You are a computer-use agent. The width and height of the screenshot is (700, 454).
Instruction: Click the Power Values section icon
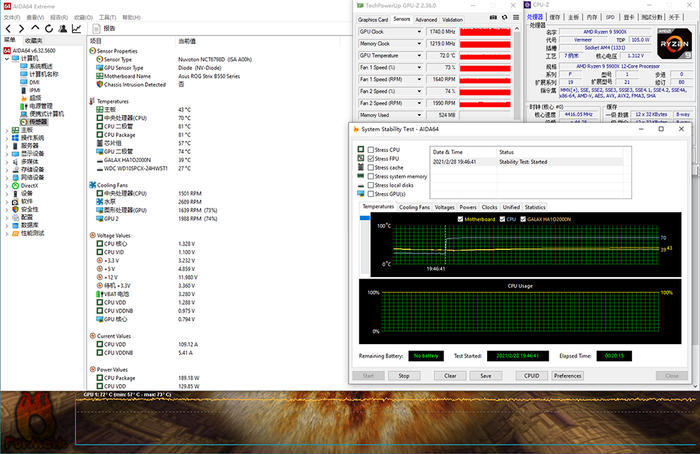(92, 369)
